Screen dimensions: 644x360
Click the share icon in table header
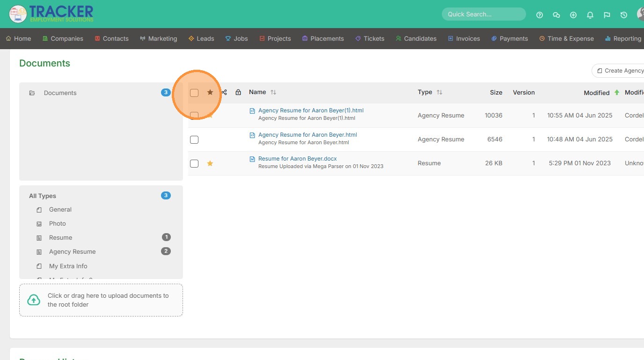224,92
